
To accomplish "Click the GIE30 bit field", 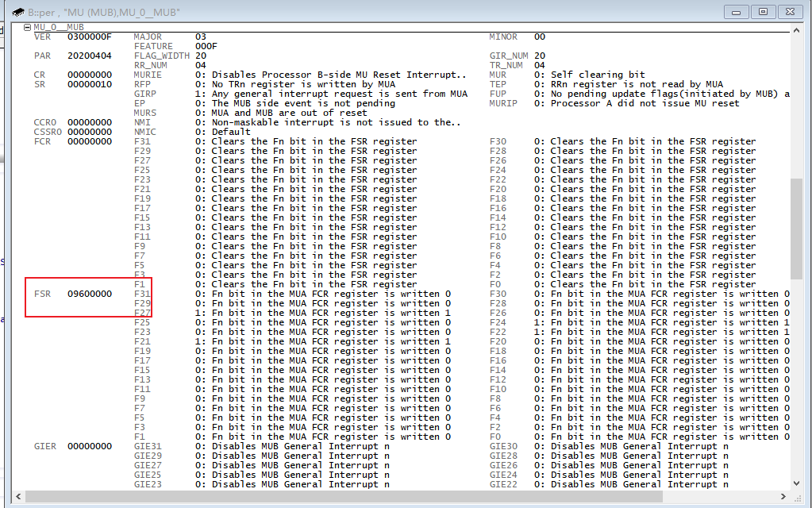I will [609, 446].
